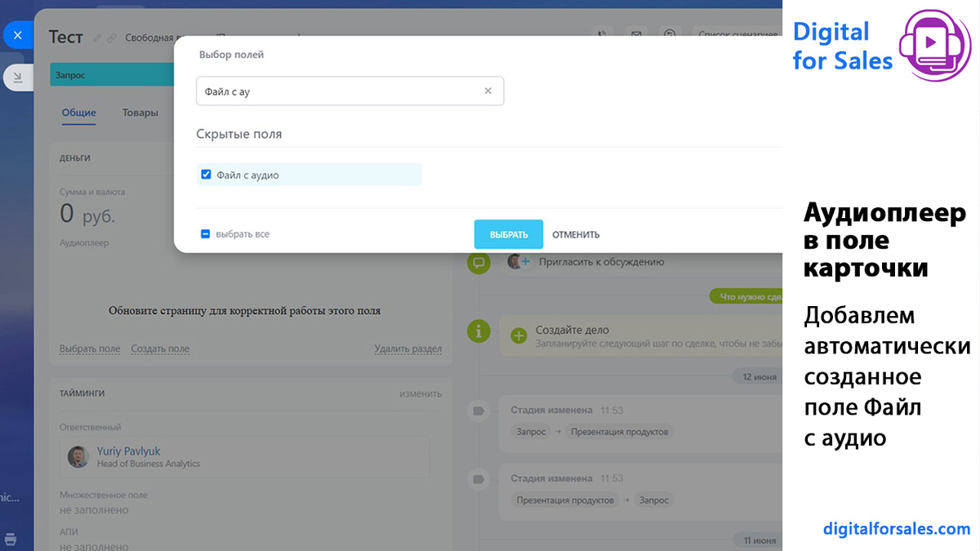The height and width of the screenshot is (551, 980).
Task: Click the digitalforsales.com link
Action: coord(897,529)
